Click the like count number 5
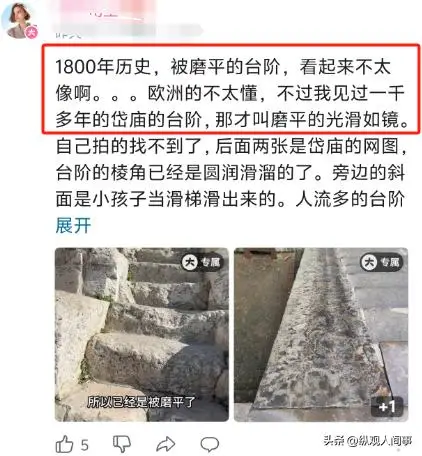 (x=85, y=445)
